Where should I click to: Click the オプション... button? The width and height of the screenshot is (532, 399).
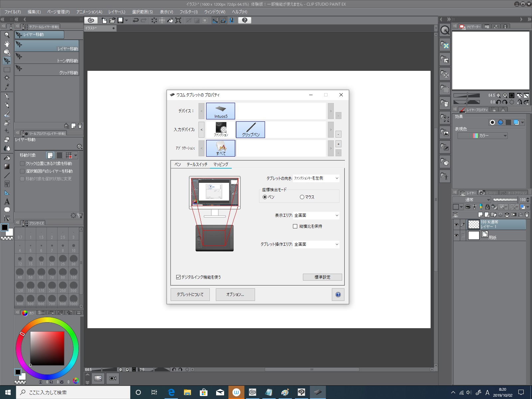[x=235, y=295]
